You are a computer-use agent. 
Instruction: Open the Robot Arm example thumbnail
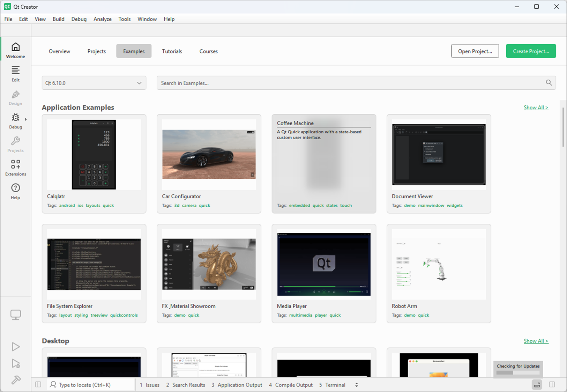point(439,264)
